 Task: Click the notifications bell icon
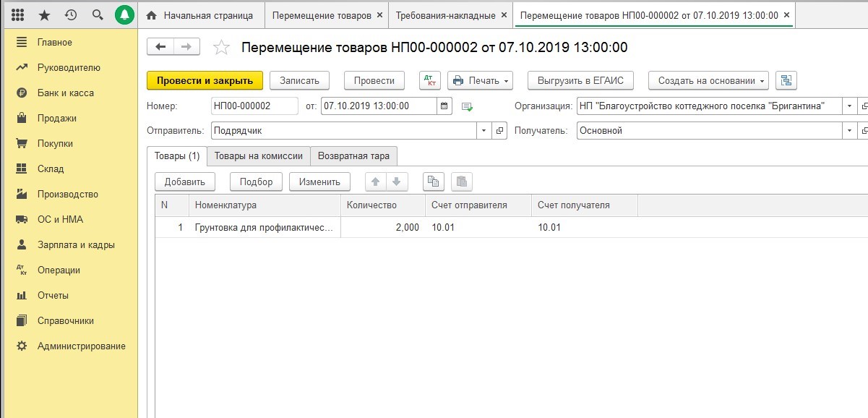click(125, 14)
